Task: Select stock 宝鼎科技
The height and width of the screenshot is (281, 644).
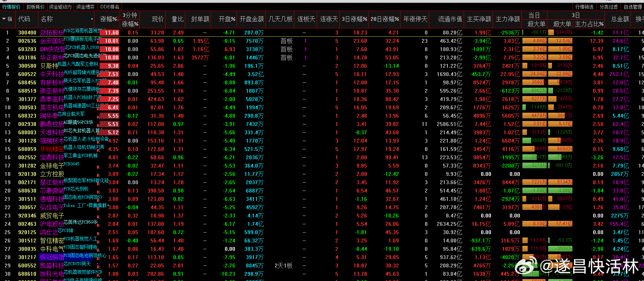Action: point(52,158)
